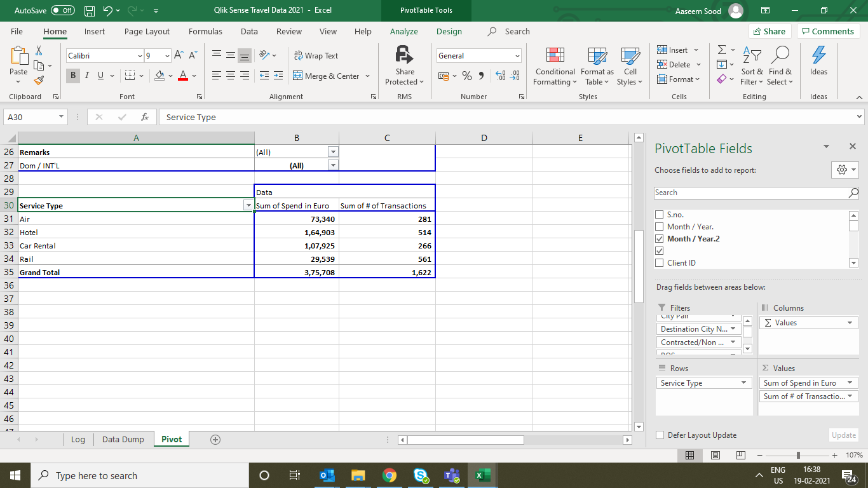Screen dimensions: 868x488
Task: Toggle Bold formatting in Font group
Action: [73, 76]
